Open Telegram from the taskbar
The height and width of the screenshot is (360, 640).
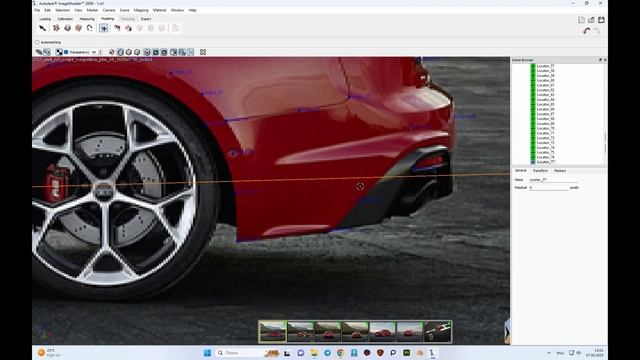pos(327,353)
